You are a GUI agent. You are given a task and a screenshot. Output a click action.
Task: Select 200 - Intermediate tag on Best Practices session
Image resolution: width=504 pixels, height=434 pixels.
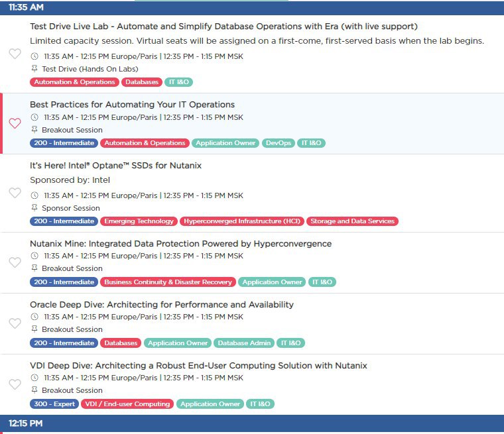pos(64,143)
